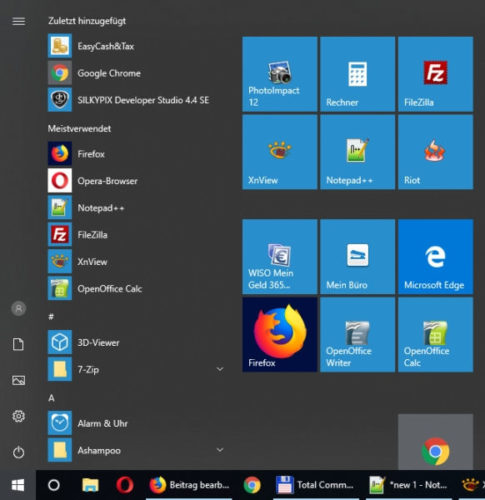Click the letter 'A' section header
The image size is (485, 500).
pyautogui.click(x=51, y=398)
